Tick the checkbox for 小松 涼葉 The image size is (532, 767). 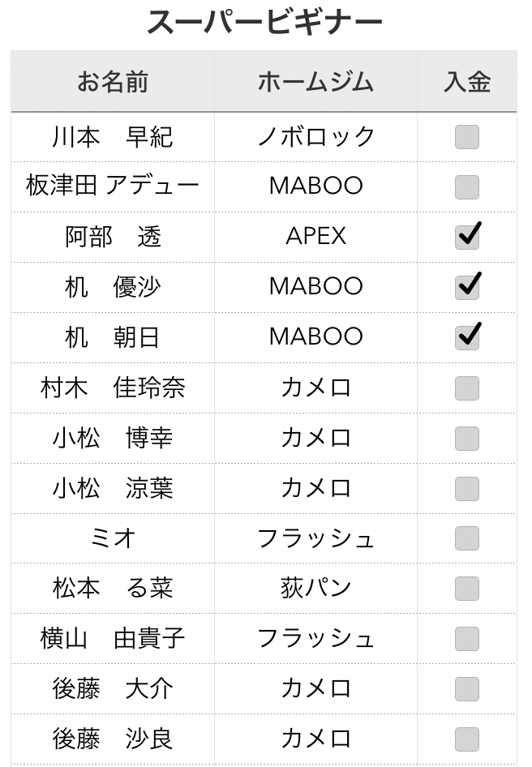(x=466, y=489)
